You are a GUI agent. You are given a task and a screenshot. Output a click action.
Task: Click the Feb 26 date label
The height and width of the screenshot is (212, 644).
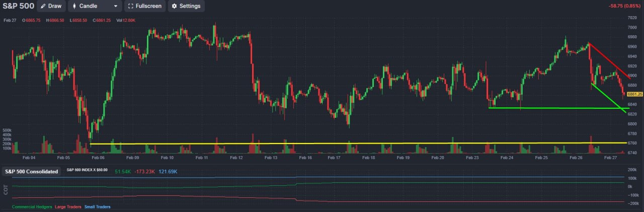pyautogui.click(x=576, y=158)
